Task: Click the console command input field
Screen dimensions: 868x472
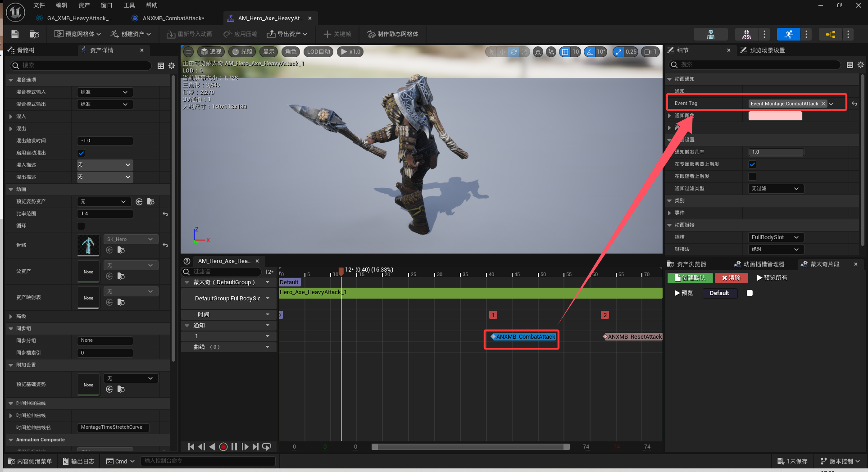Action: (208, 461)
